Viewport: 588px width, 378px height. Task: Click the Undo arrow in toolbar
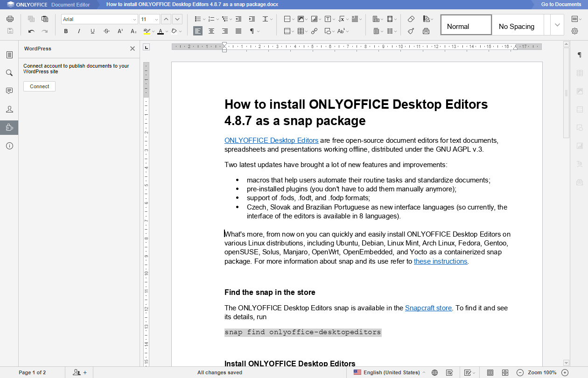click(31, 31)
